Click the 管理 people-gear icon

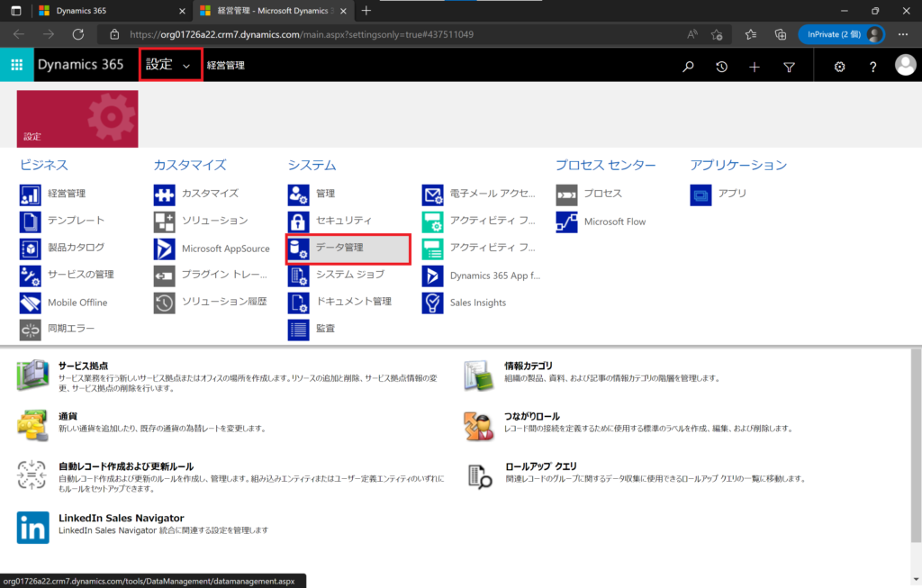(298, 194)
